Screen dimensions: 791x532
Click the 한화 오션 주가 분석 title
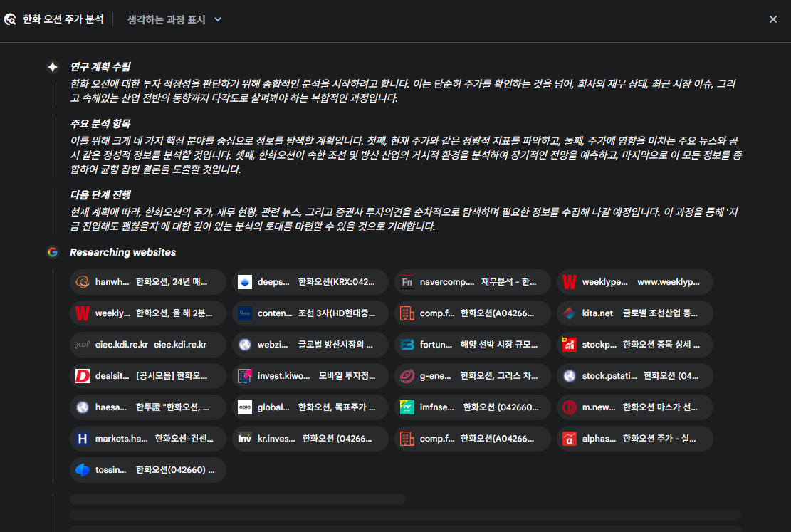[x=63, y=19]
